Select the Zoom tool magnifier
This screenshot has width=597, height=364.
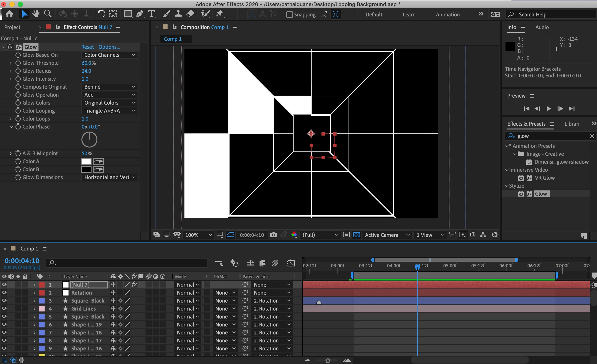click(x=48, y=14)
